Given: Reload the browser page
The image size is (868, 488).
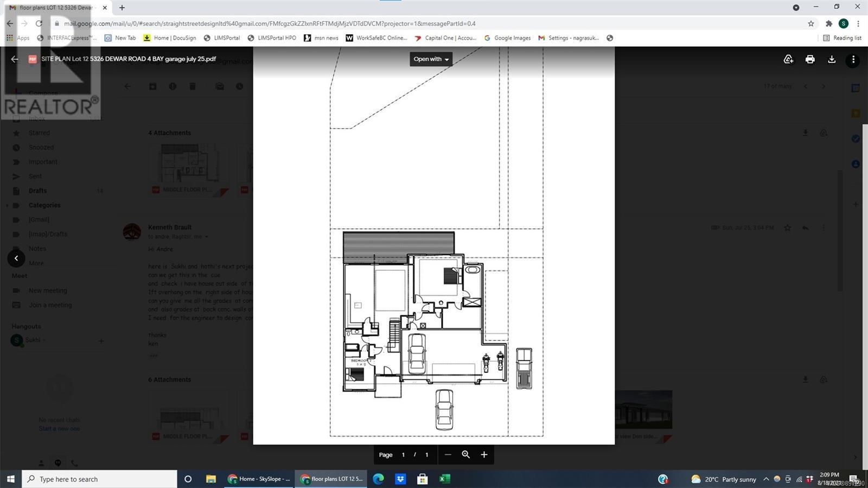Looking at the screenshot, I should tap(39, 23).
